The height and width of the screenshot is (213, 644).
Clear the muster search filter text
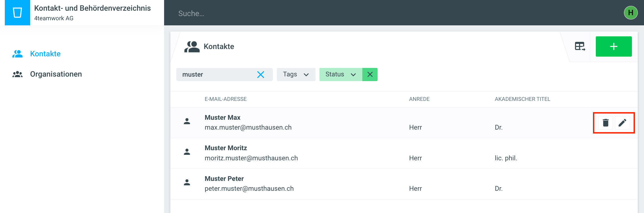(261, 75)
